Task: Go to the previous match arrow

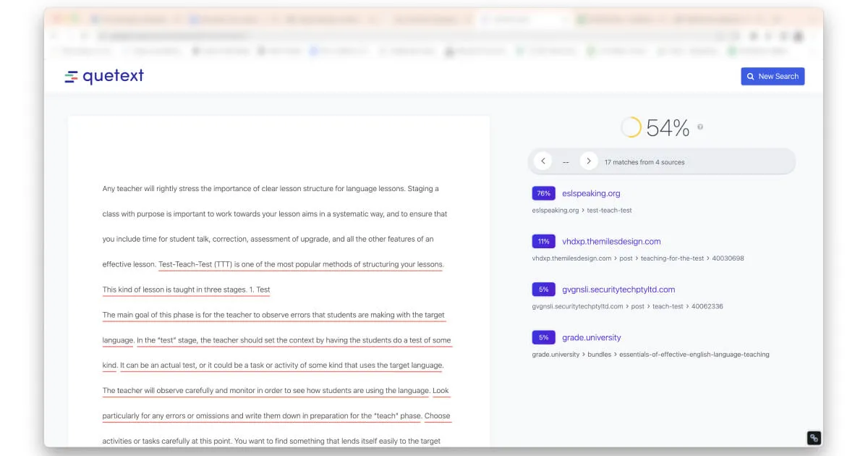Action: 542,161
